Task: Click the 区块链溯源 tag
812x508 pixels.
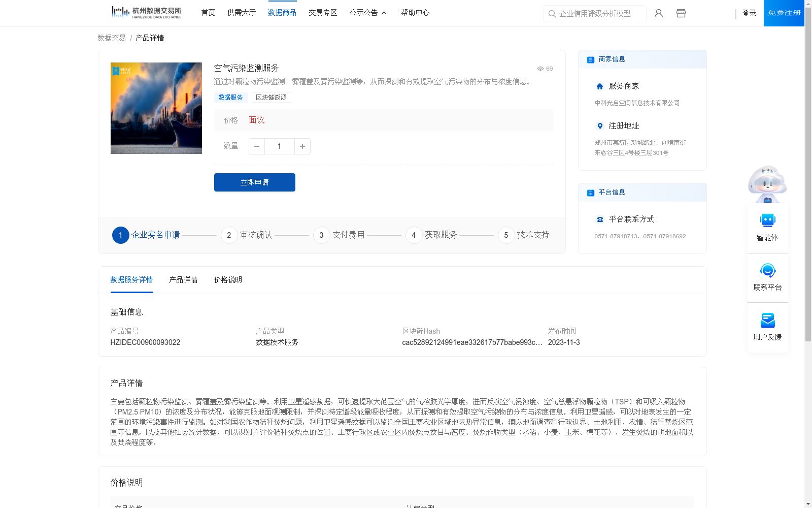Action: tap(271, 98)
